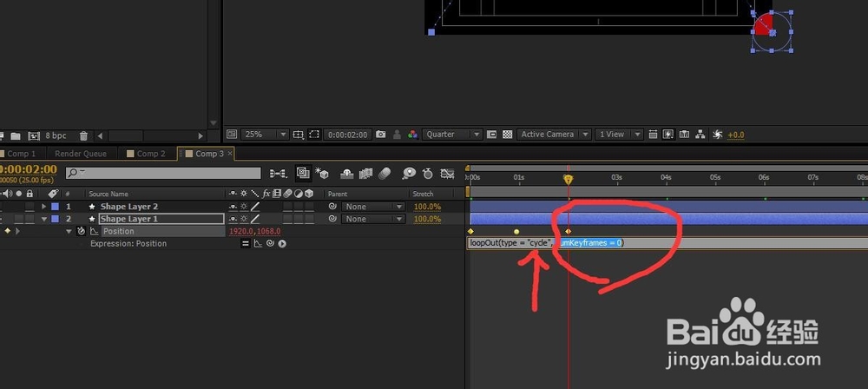The image size is (868, 389).
Task: Toggle Pixel Aspect Ratio Correction icon
Action: coord(654,134)
